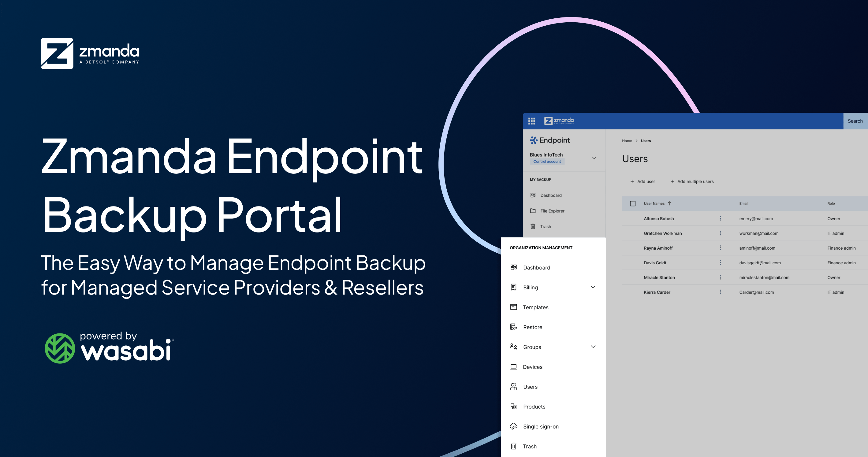Expand the Groups submenu chevron

(x=593, y=347)
